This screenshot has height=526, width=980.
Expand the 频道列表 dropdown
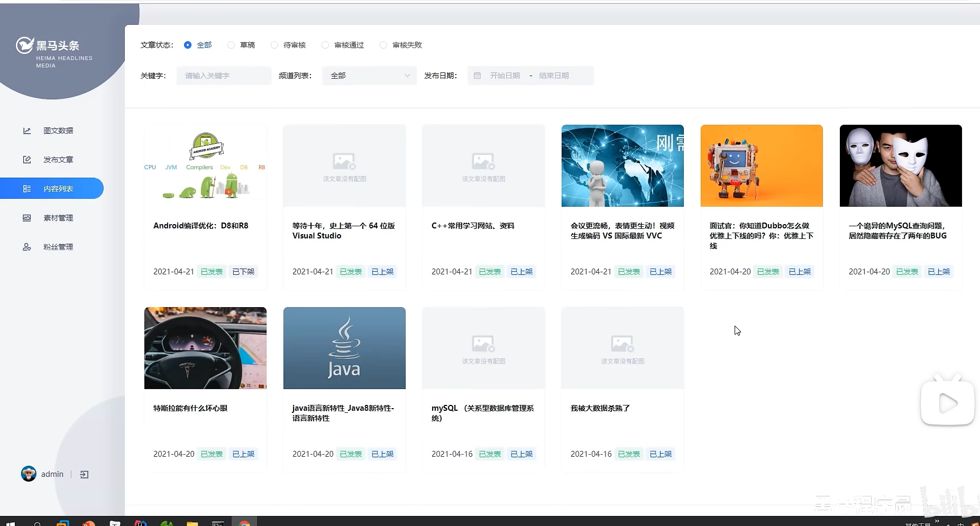(369, 76)
